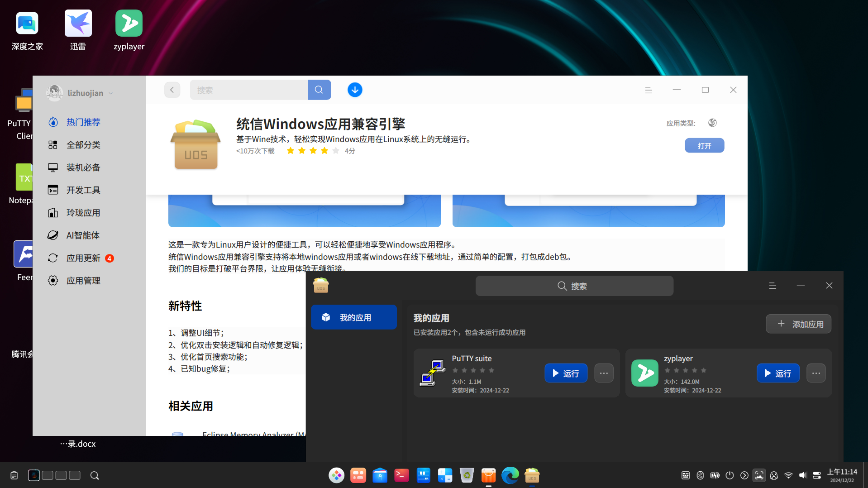Open the app store bag icon in dock
868x488 pixels.
click(488, 475)
